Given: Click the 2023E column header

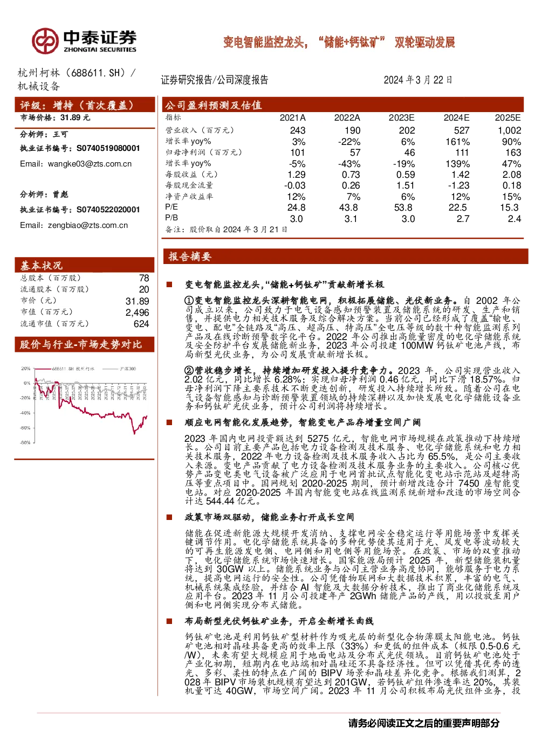Looking at the screenshot, I should [402, 117].
